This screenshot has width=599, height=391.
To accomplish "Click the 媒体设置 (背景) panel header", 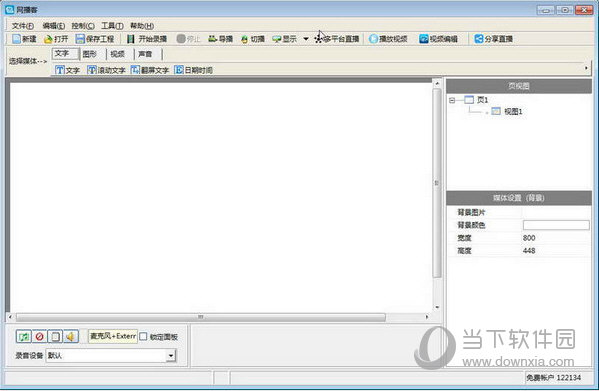I will point(519,198).
